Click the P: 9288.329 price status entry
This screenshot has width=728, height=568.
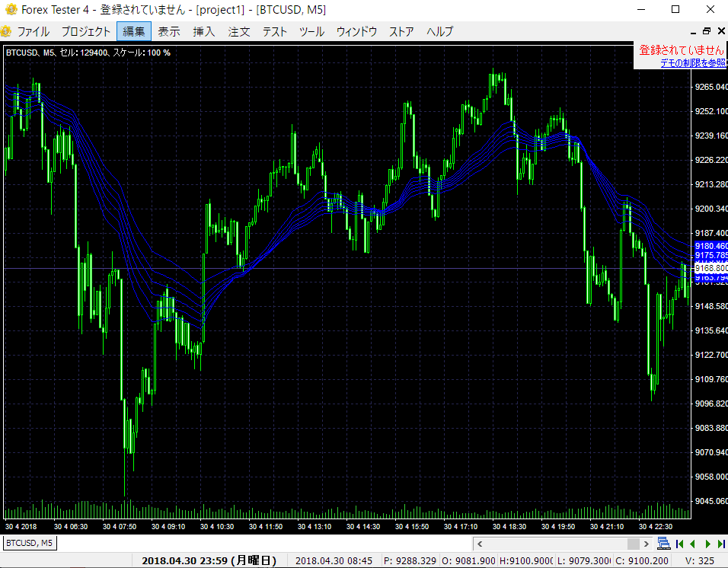[x=410, y=560]
